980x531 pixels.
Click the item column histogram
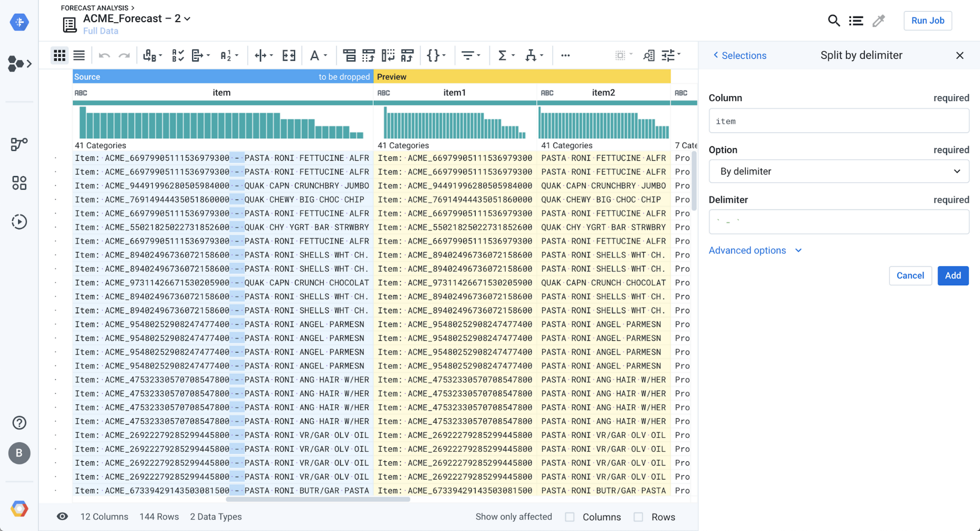tap(222, 122)
